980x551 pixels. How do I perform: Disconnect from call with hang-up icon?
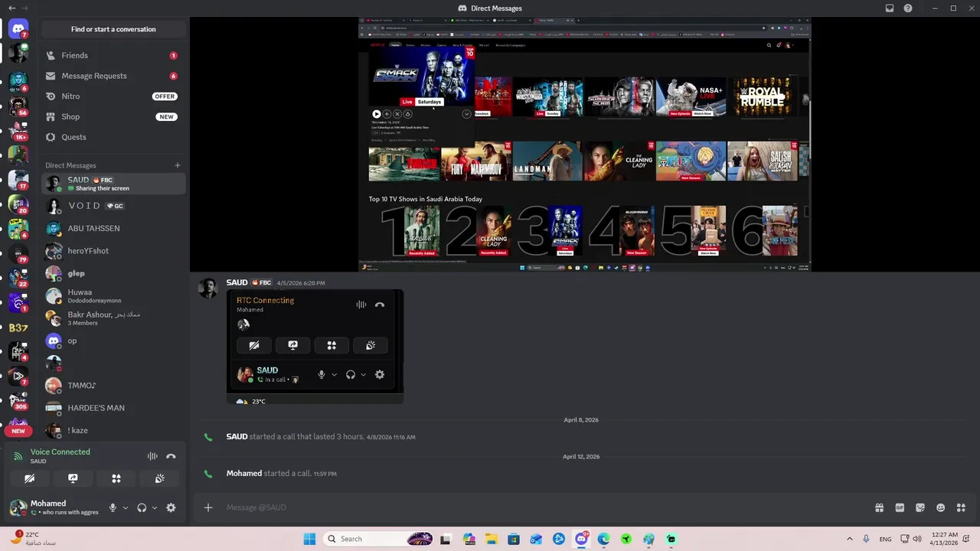pos(171,456)
